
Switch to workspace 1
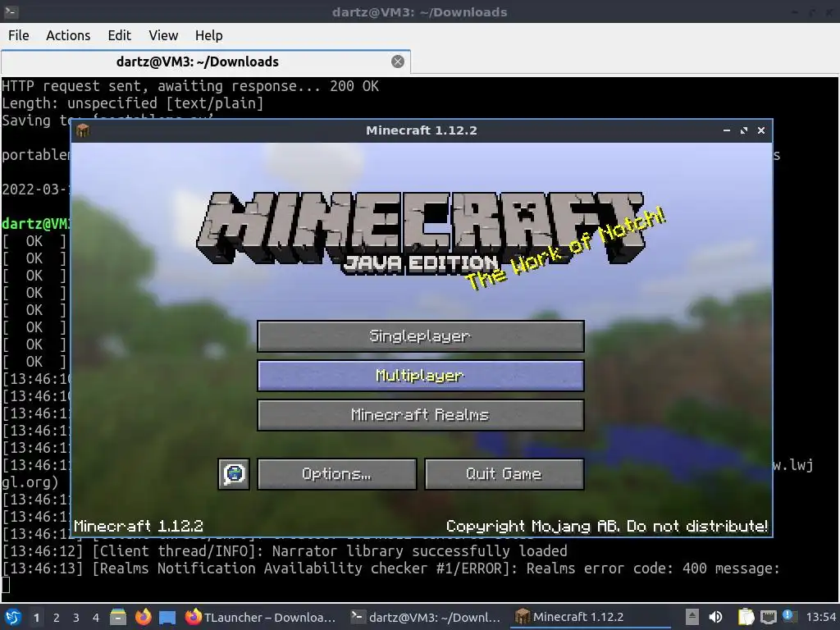[36, 618]
